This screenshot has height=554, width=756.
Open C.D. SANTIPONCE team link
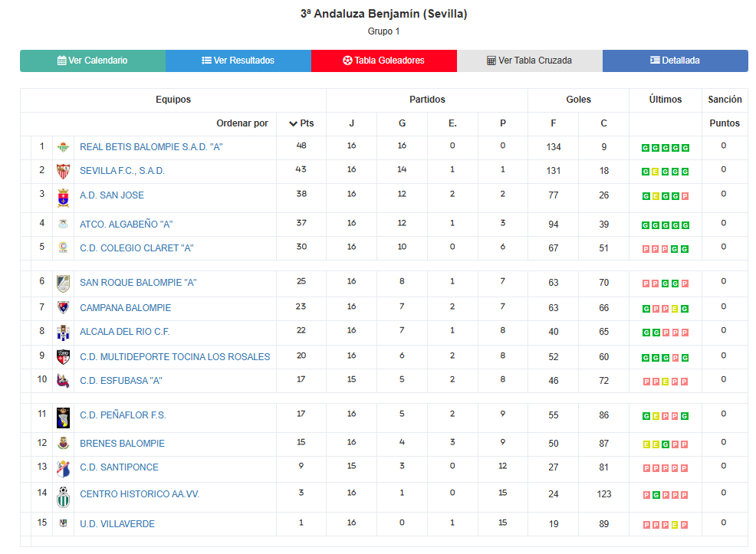pos(119,467)
